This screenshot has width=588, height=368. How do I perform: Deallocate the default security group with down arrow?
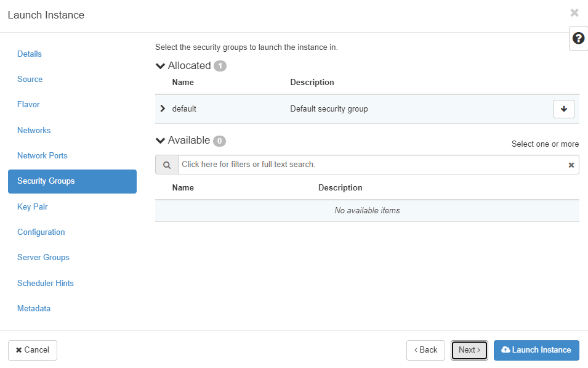[563, 109]
